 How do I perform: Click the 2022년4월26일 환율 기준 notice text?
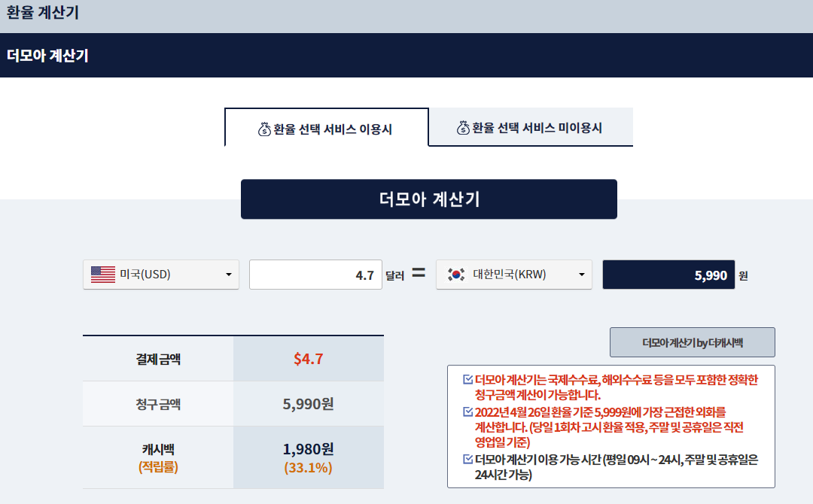tap(609, 427)
